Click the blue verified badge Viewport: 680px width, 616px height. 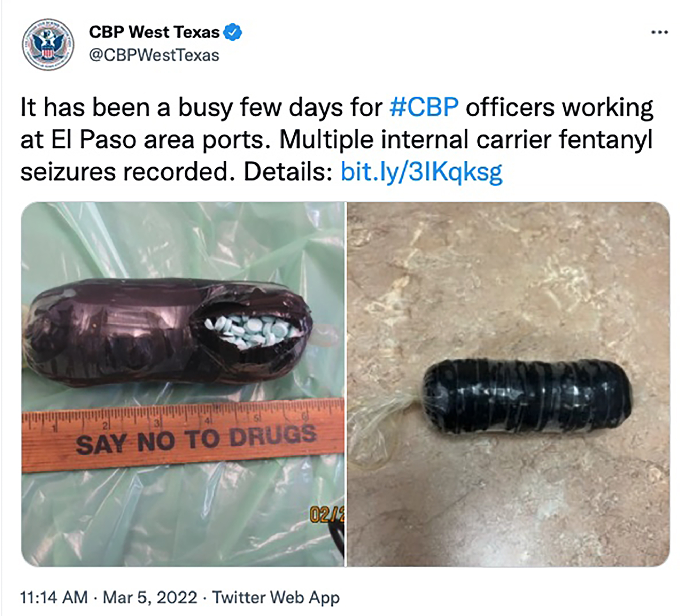tap(233, 32)
